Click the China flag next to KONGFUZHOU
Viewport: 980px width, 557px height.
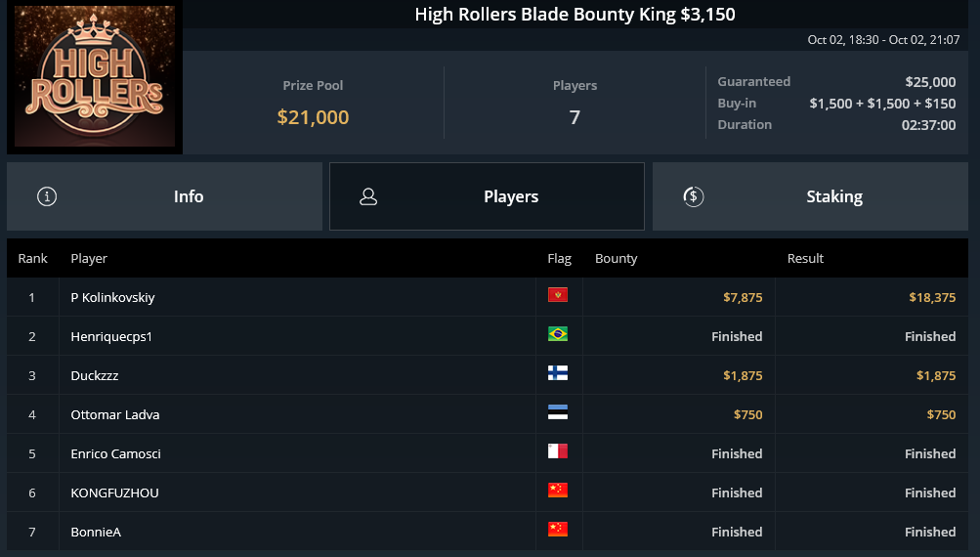(x=558, y=491)
